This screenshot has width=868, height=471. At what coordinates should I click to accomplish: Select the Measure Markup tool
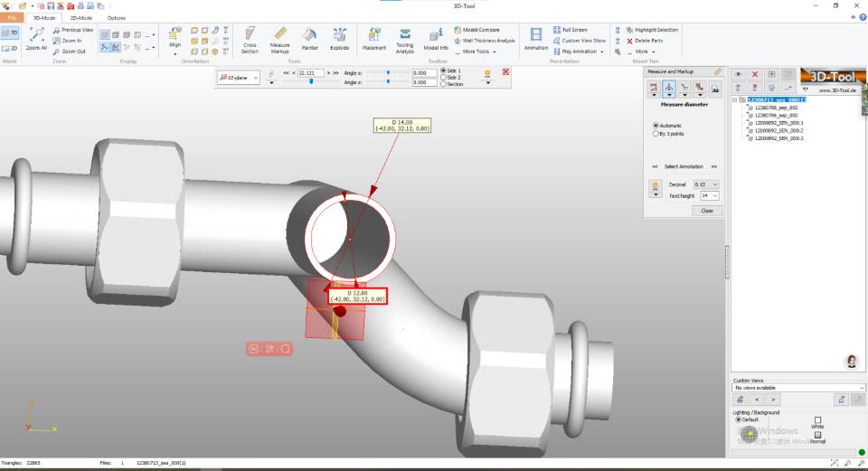(x=280, y=39)
